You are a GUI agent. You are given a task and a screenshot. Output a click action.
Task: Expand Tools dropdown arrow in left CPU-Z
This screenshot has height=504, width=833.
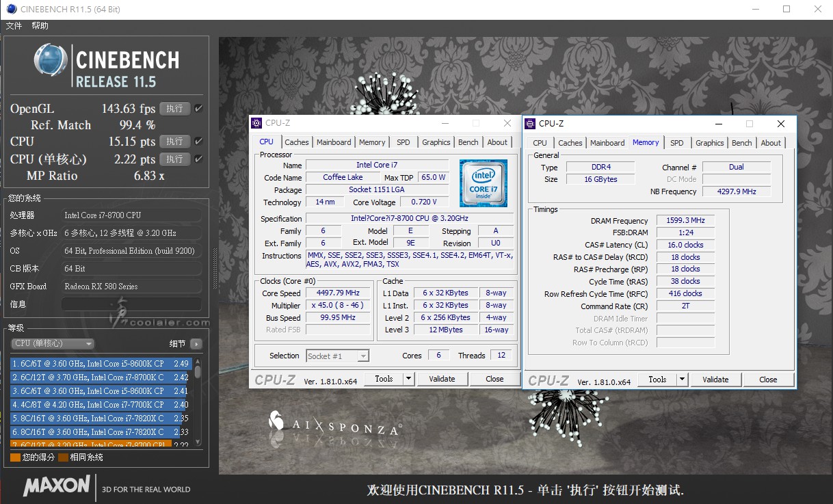point(408,379)
